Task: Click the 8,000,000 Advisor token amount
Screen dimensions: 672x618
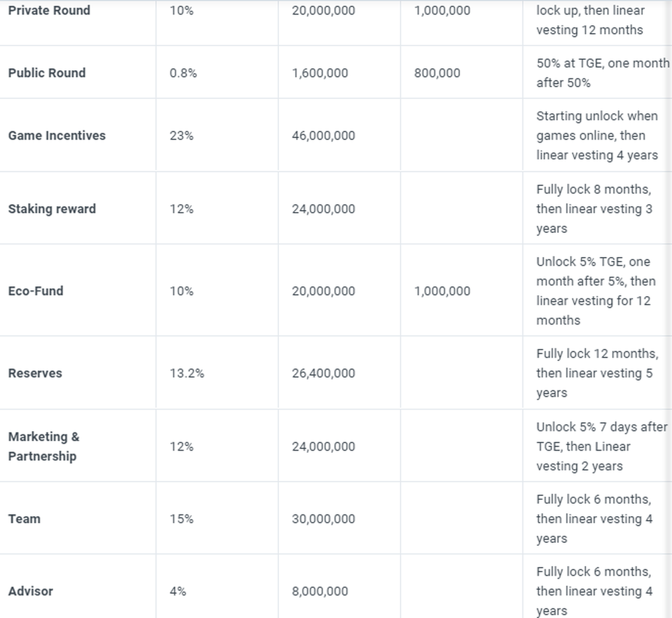Action: point(320,591)
